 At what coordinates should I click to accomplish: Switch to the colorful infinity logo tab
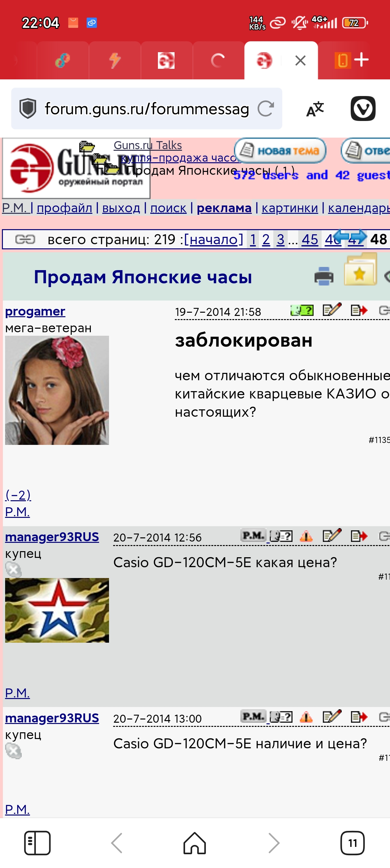[x=63, y=61]
